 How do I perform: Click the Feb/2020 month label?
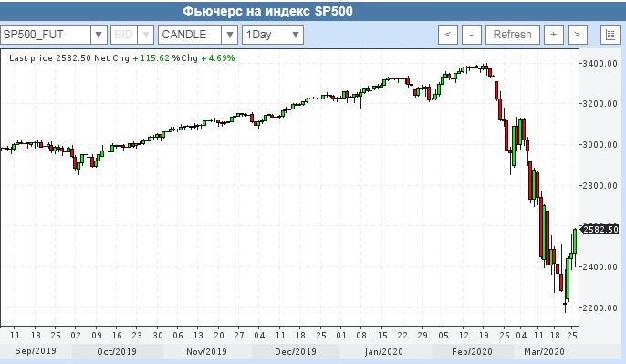472,351
